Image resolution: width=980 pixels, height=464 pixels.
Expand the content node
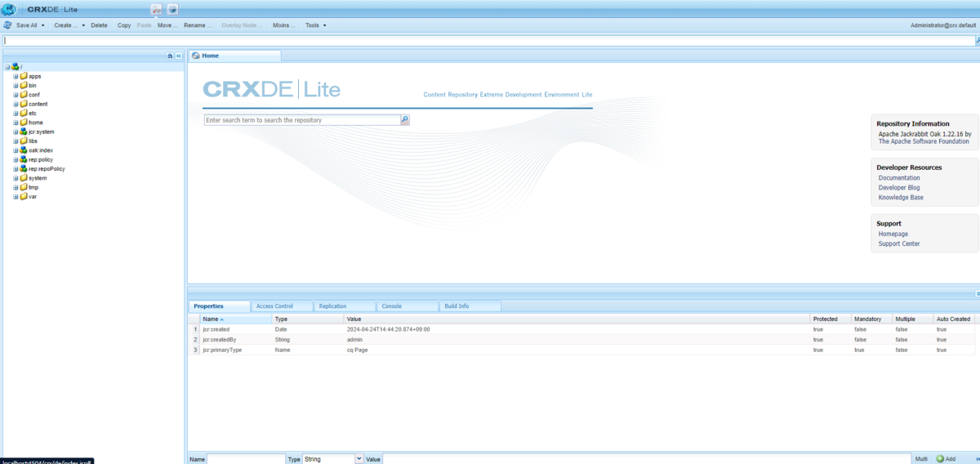16,104
